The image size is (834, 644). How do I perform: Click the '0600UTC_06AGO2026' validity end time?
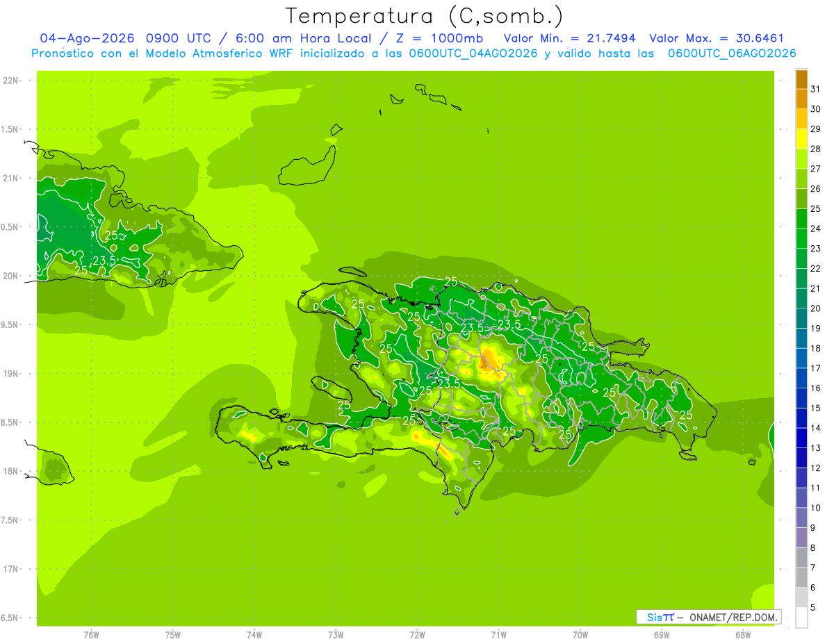732,53
